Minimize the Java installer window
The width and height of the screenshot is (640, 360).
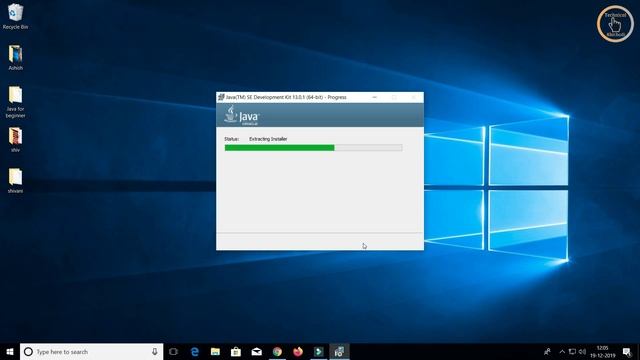pyautogui.click(x=374, y=97)
